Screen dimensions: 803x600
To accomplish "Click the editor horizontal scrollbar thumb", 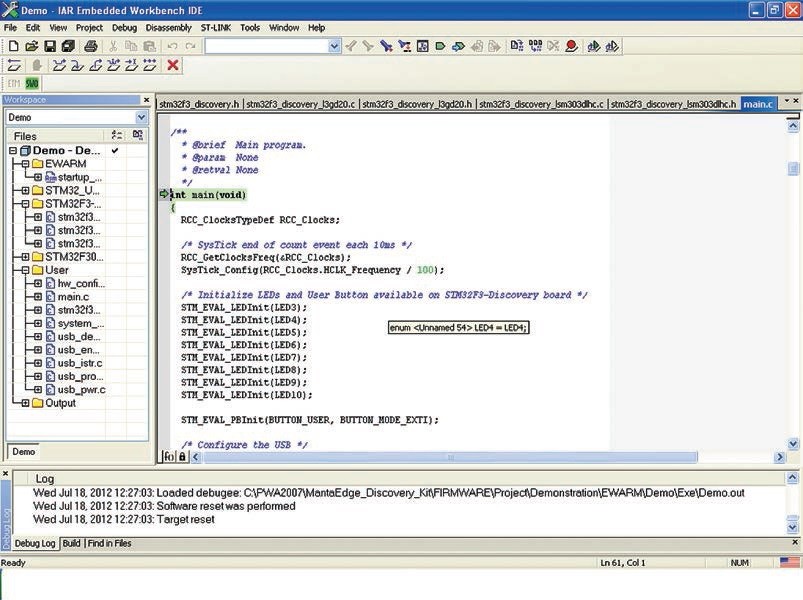I will click(x=450, y=457).
